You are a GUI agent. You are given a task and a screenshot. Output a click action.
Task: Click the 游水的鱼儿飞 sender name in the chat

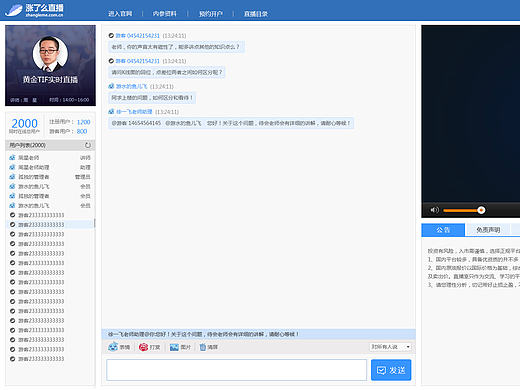click(x=132, y=86)
